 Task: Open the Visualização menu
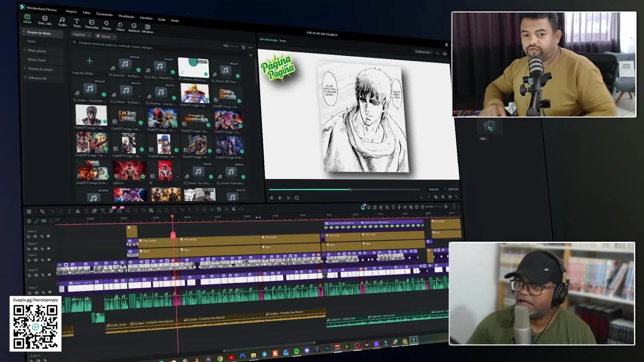click(126, 16)
